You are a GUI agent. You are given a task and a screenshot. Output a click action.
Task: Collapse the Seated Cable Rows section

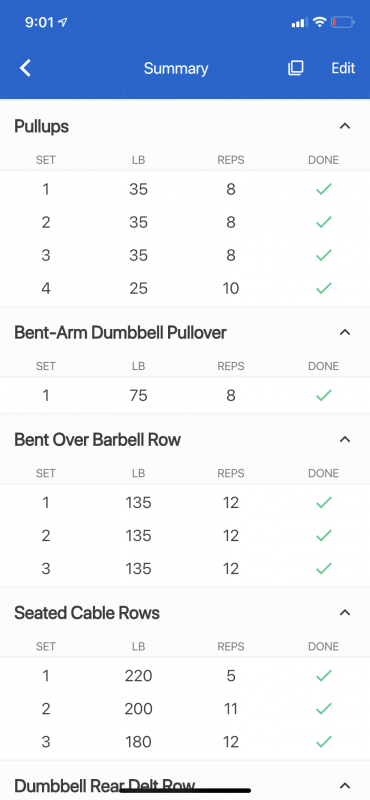click(x=345, y=612)
